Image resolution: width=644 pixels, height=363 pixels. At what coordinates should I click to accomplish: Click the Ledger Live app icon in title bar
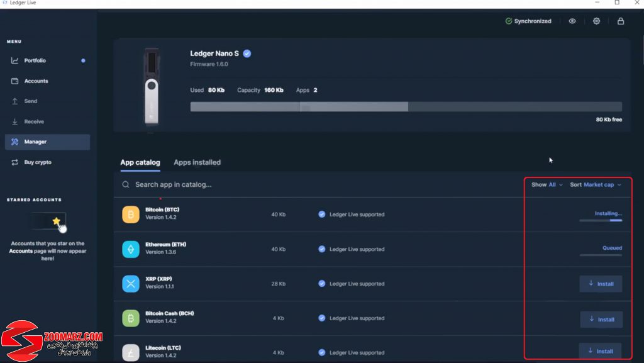click(5, 3)
